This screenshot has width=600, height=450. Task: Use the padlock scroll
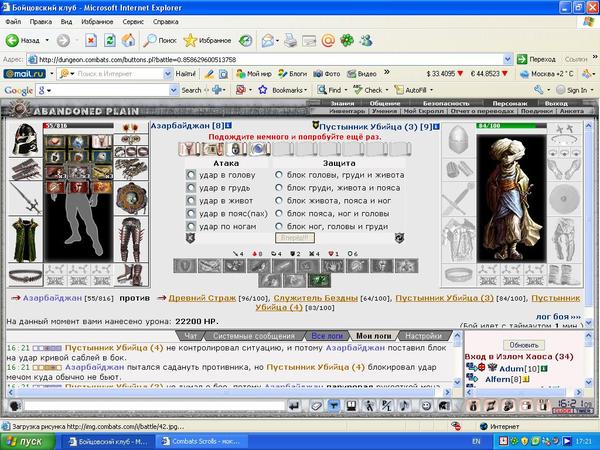point(236,149)
